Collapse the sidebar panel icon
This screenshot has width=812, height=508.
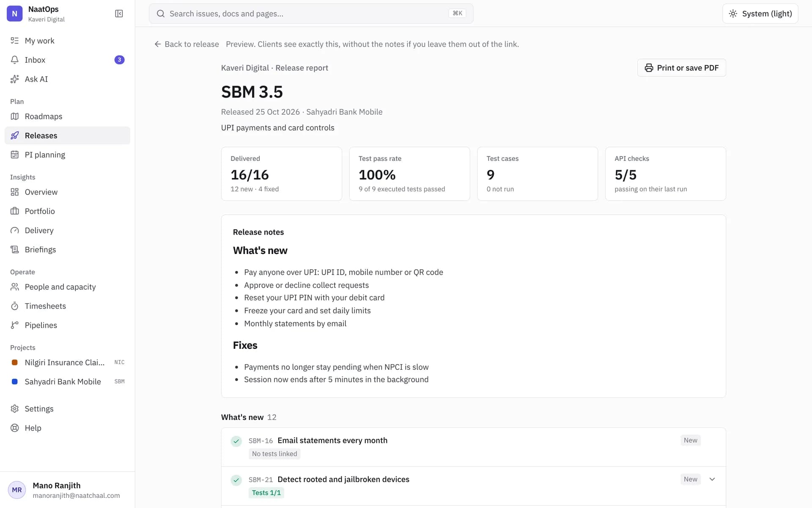click(119, 14)
